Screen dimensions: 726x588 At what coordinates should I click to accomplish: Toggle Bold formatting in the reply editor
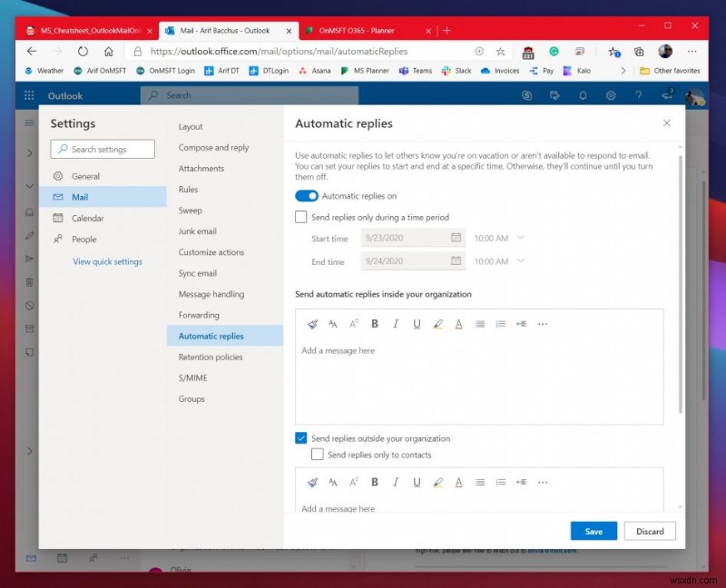point(375,324)
